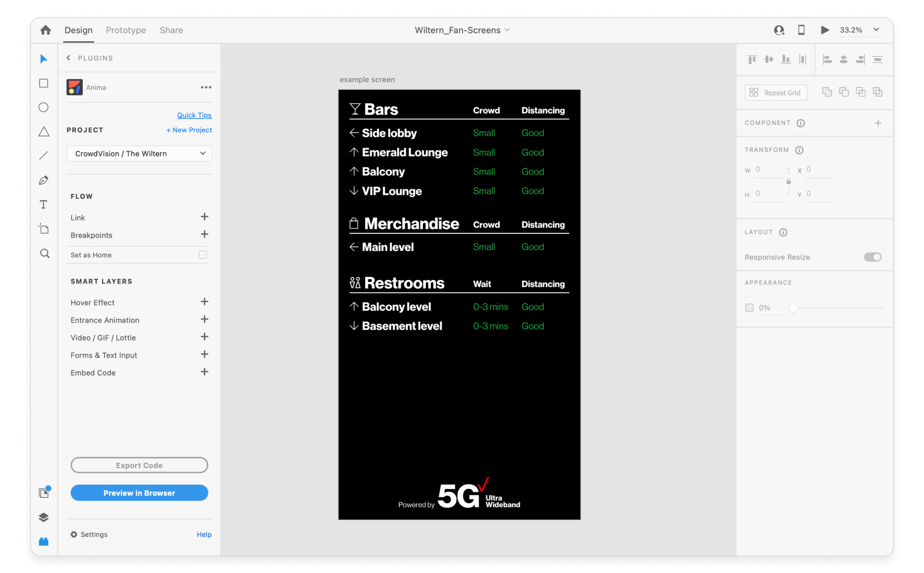Select the Artboard tool
Image resolution: width=924 pixels, height=573 pixels.
click(44, 229)
